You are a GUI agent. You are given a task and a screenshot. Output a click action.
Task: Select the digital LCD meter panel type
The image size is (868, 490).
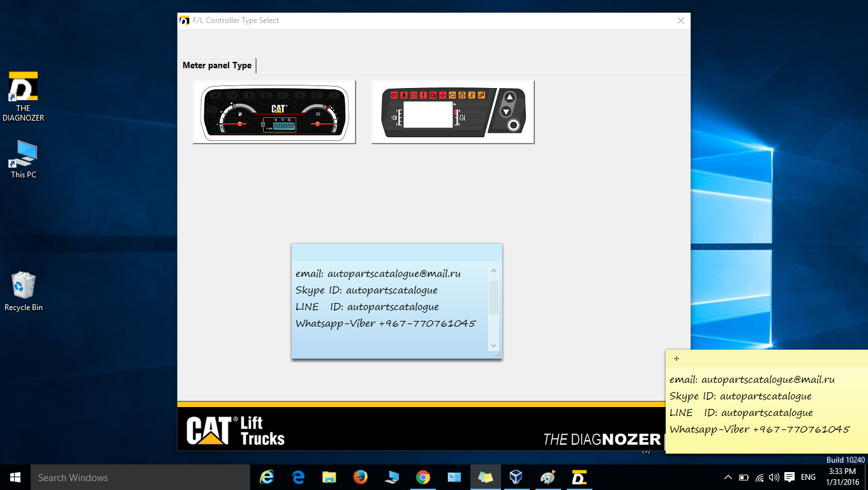click(x=453, y=112)
